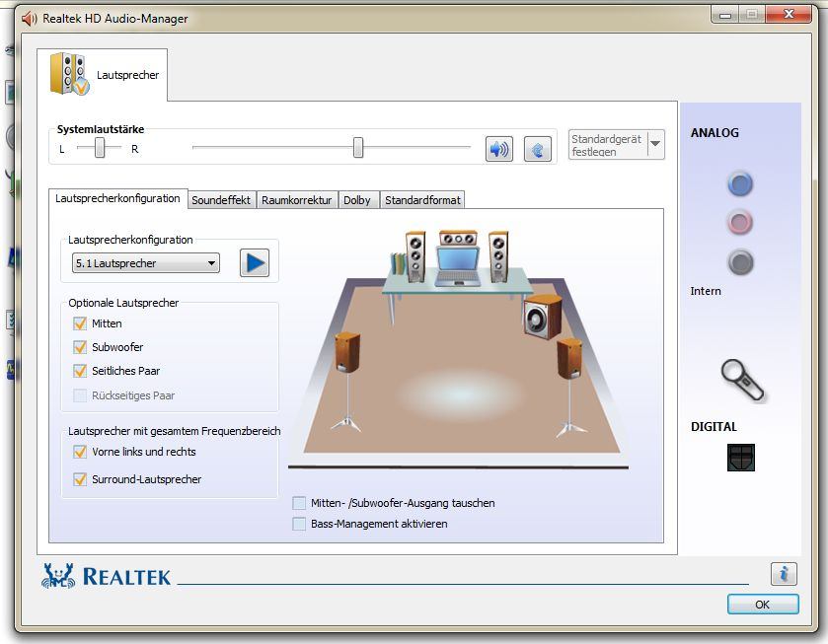Open the 5.1 Lautsprecher configuration dropdown
Screen dimensions: 828x644
(x=146, y=263)
